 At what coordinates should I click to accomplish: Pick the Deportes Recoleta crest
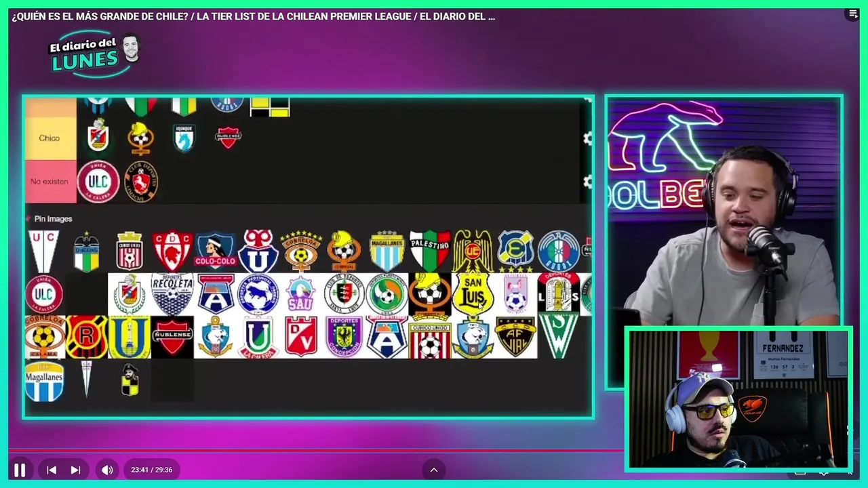click(x=172, y=294)
